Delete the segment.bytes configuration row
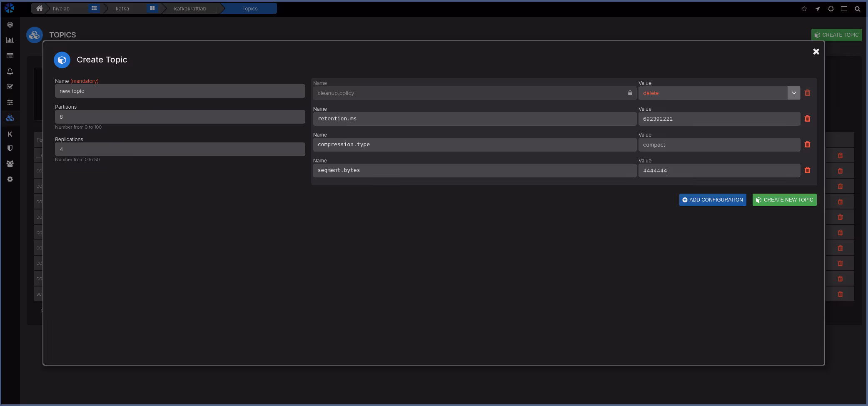 click(x=807, y=170)
